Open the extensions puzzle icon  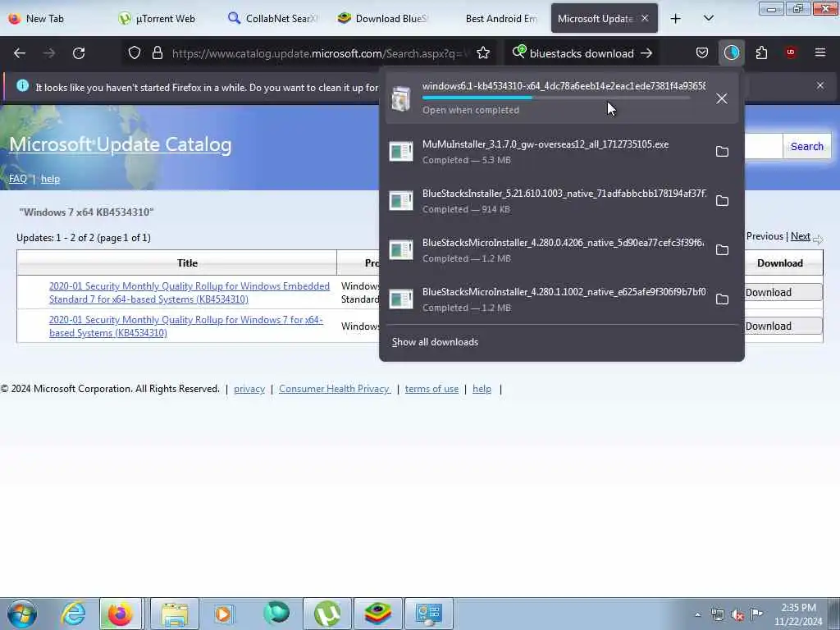click(x=761, y=53)
